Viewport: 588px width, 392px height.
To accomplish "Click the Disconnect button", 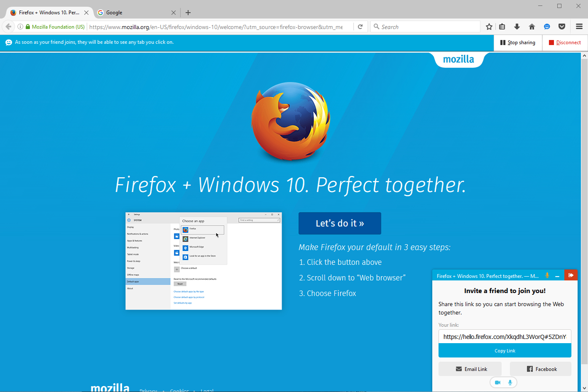I will tap(565, 43).
